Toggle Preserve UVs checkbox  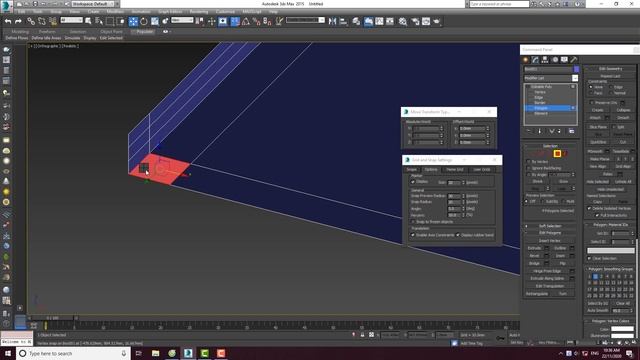click(x=591, y=102)
